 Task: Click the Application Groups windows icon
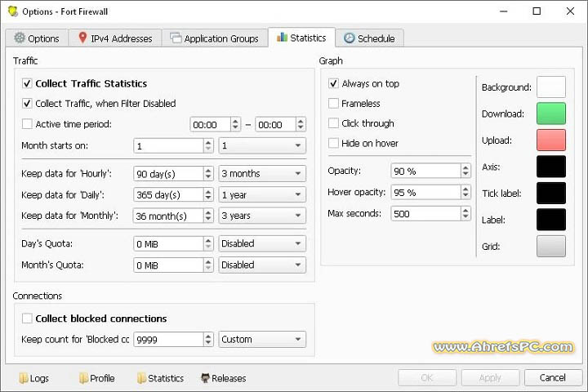[x=176, y=38]
